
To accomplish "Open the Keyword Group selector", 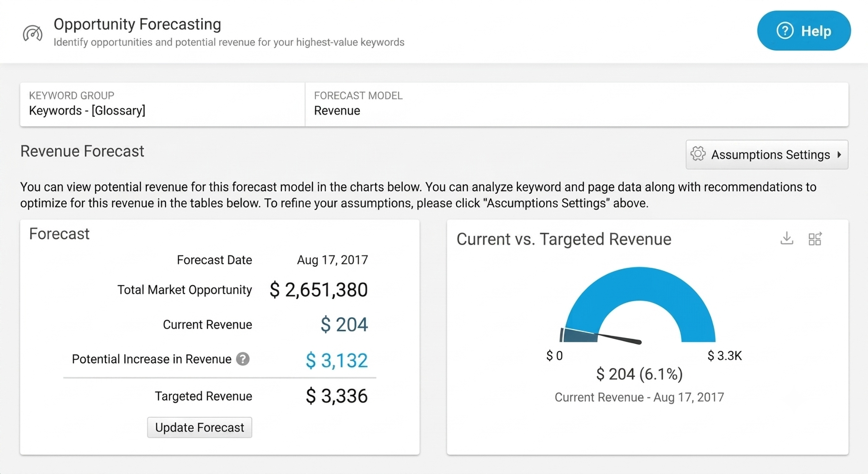I will [162, 105].
